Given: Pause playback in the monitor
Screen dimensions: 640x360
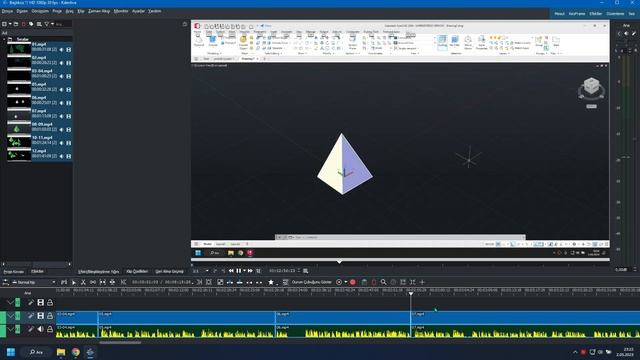Looking at the screenshot, I should 238,271.
